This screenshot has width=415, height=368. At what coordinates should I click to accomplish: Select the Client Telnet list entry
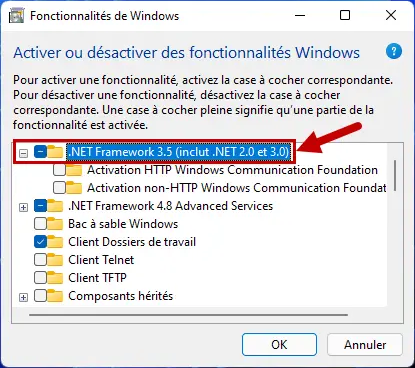click(101, 260)
